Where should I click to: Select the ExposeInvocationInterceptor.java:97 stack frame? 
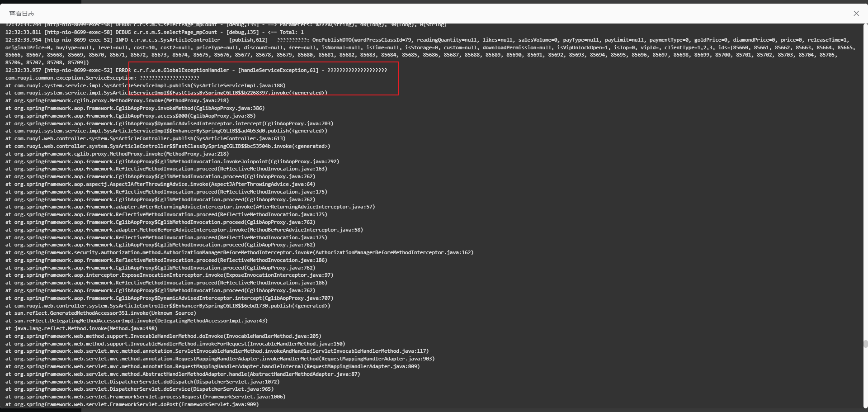pos(170,275)
